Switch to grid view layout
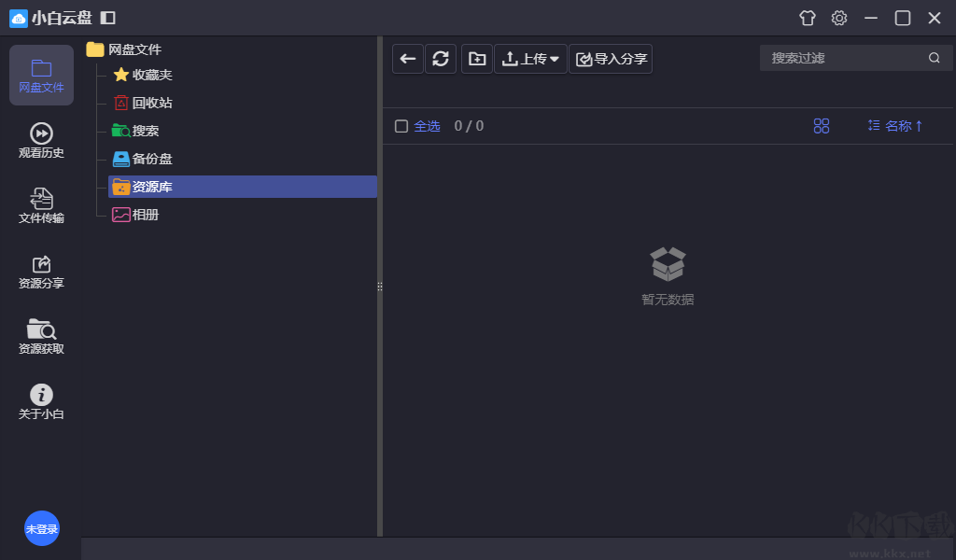 coord(822,126)
